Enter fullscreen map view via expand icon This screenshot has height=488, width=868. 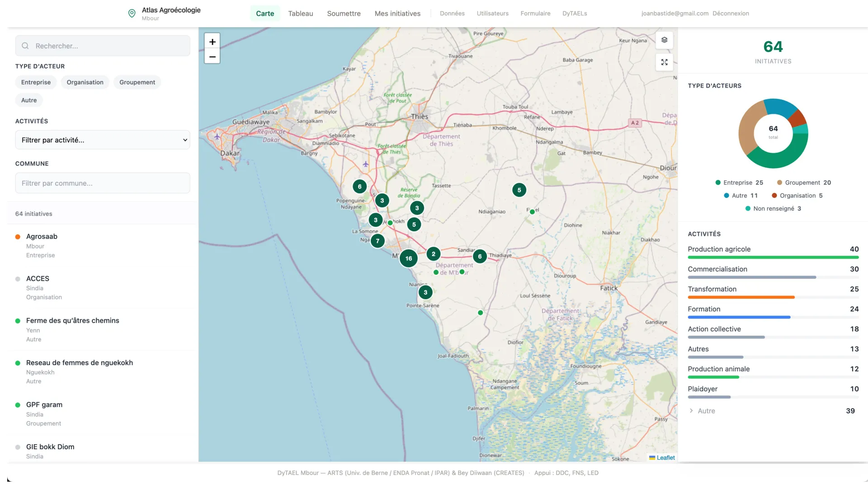pyautogui.click(x=664, y=62)
